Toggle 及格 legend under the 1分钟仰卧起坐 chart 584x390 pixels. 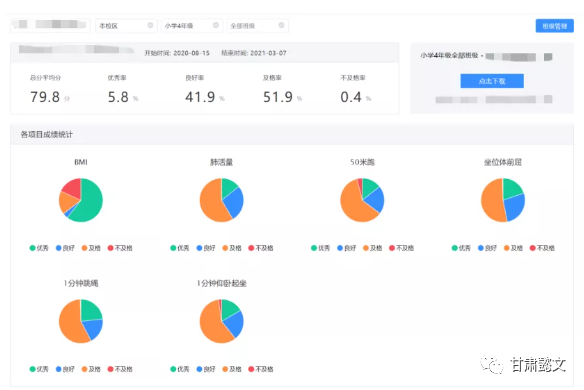[232, 369]
